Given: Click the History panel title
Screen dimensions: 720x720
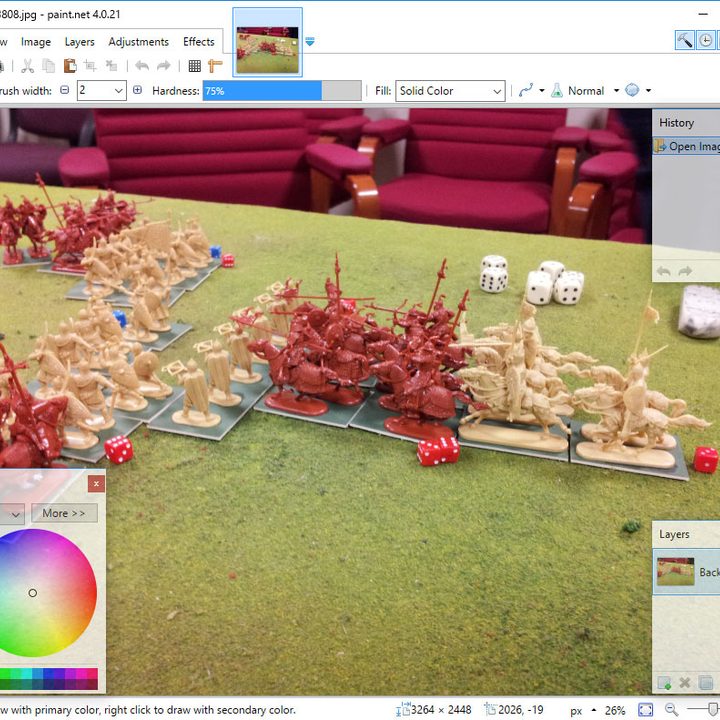Looking at the screenshot, I should coord(676,123).
